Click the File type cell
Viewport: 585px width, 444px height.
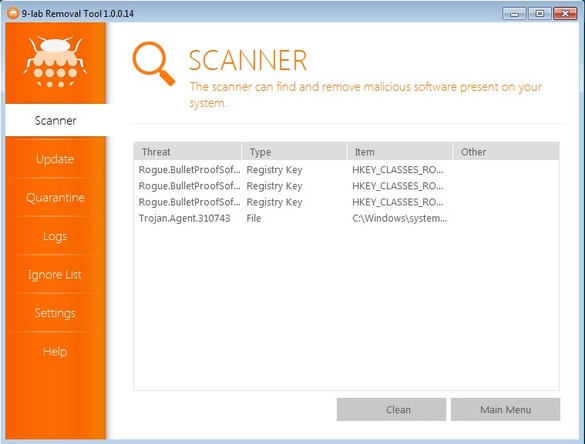pos(254,218)
